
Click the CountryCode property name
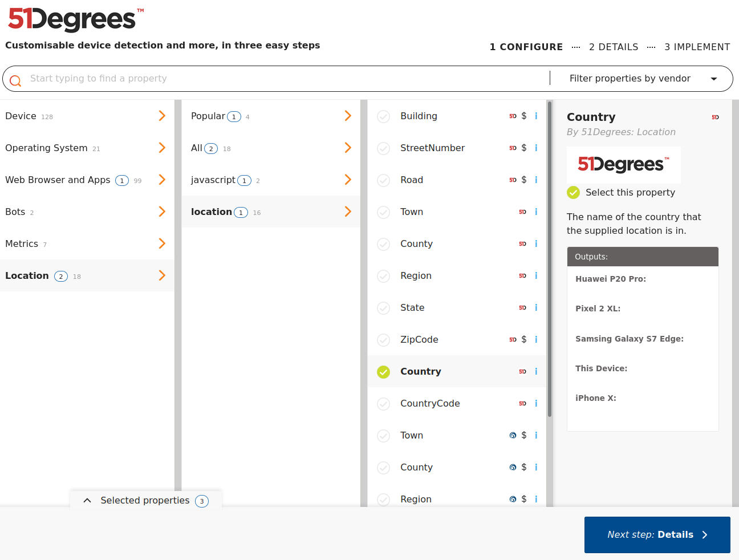pos(430,403)
